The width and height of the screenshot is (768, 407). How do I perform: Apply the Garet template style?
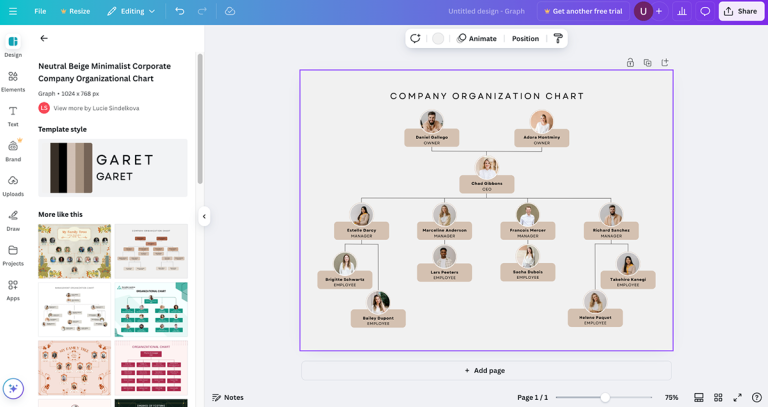coord(113,168)
